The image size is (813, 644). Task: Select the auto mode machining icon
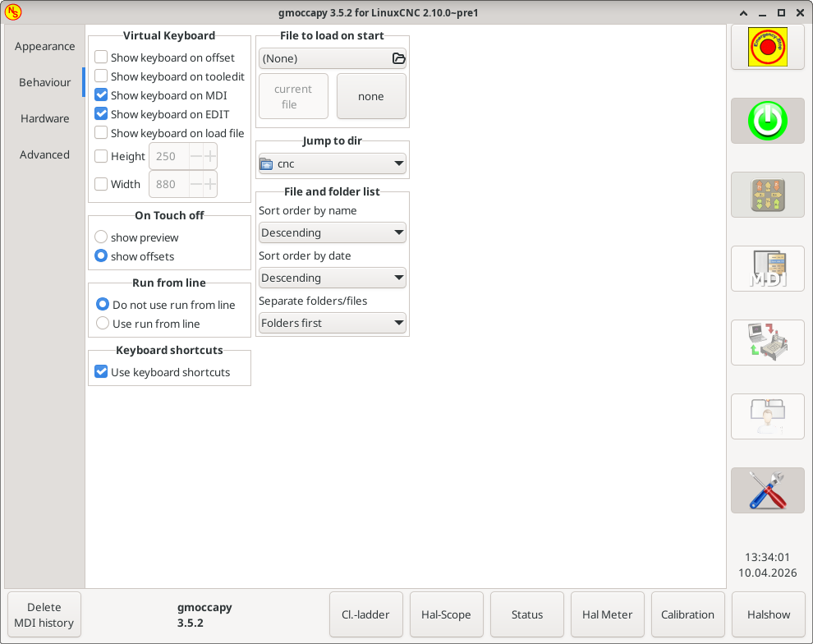coord(768,343)
